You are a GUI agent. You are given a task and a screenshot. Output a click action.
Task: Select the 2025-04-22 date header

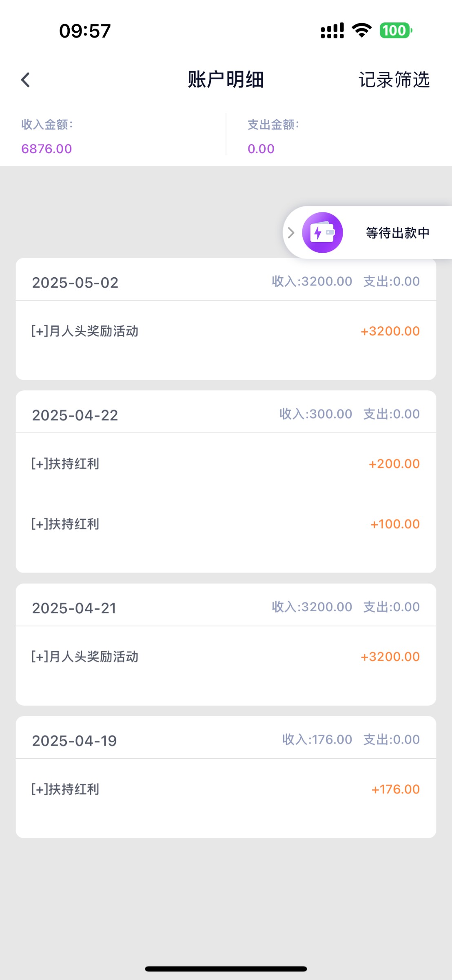coord(75,415)
